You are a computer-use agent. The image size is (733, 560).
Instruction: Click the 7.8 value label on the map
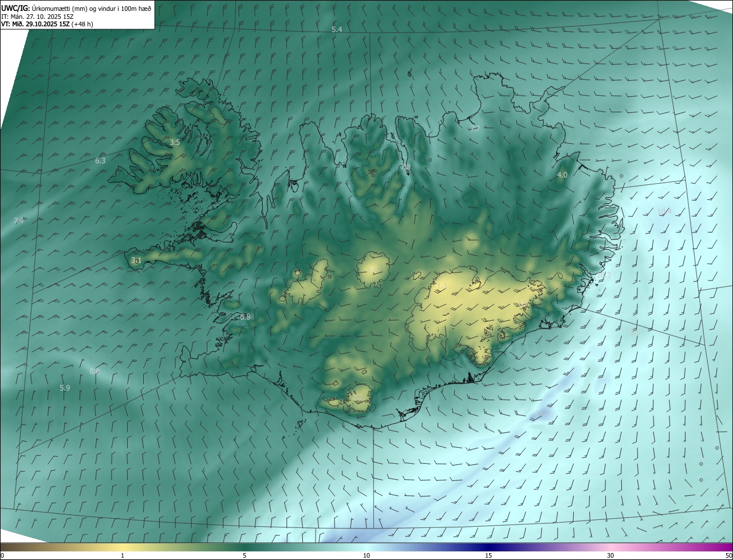(x=405, y=167)
